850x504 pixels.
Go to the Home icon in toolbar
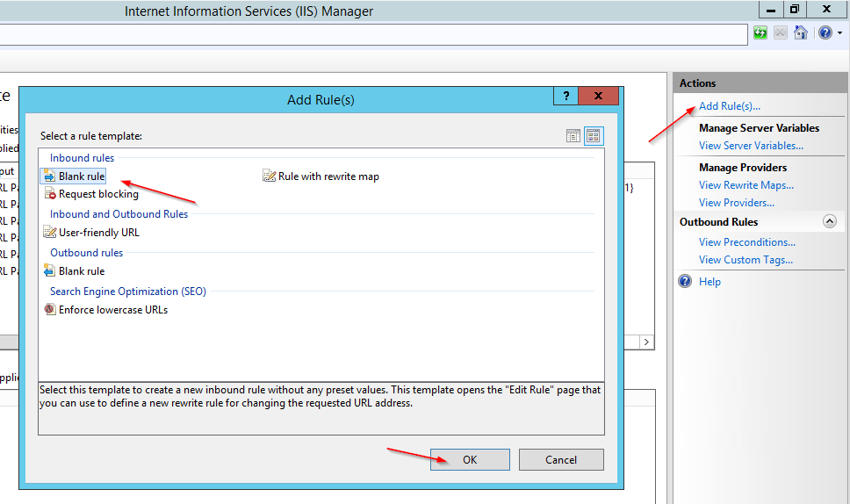pyautogui.click(x=801, y=32)
